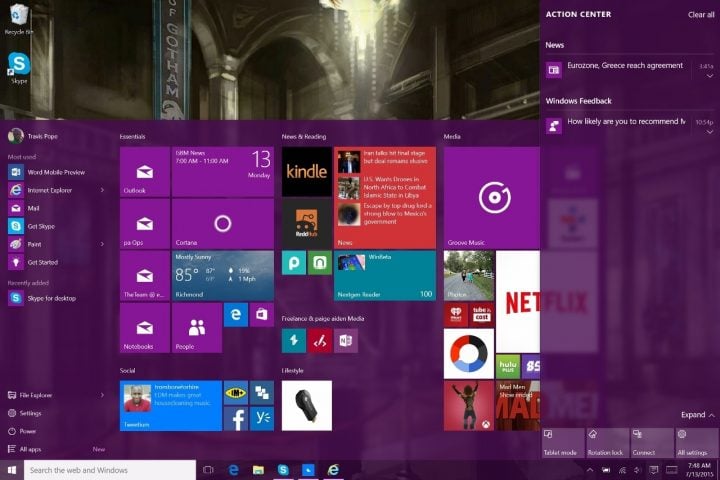Open Edge from the taskbar
The width and height of the screenshot is (720, 480).
233,470
